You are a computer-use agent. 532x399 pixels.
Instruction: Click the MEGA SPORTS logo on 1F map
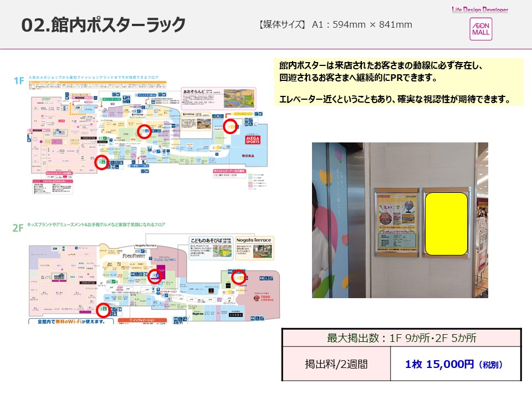click(x=257, y=139)
